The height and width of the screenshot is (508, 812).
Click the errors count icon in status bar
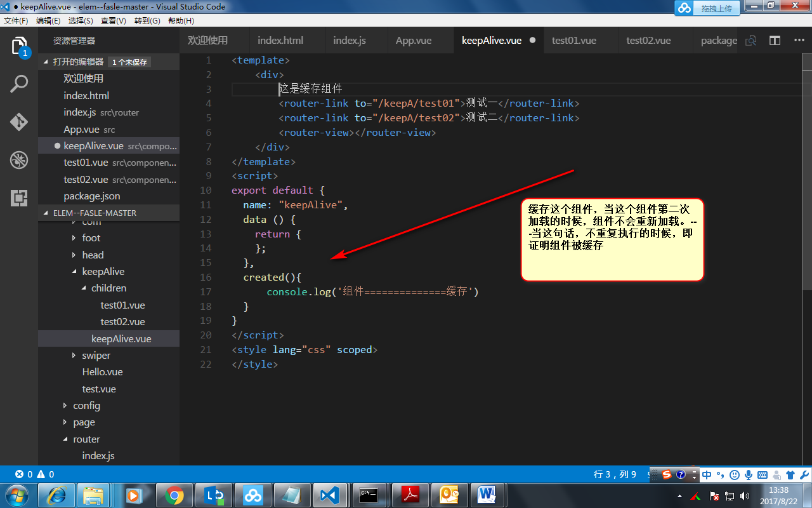[x=19, y=474]
